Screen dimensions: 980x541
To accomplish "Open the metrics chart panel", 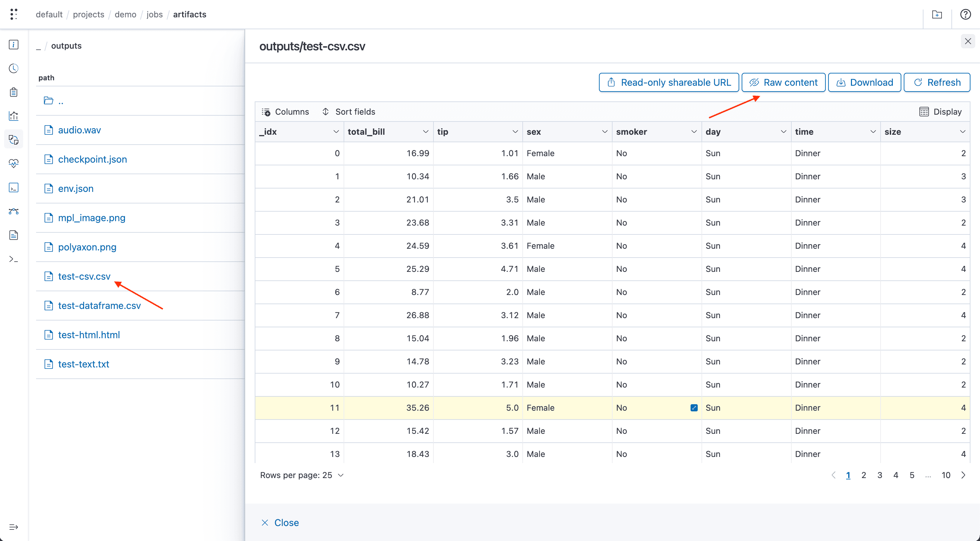I will coord(13,116).
